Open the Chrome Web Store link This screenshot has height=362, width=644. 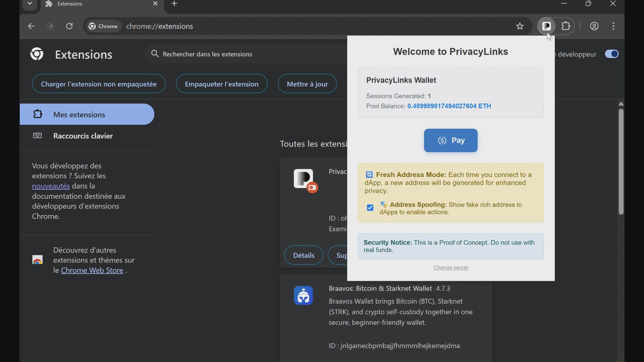click(92, 270)
